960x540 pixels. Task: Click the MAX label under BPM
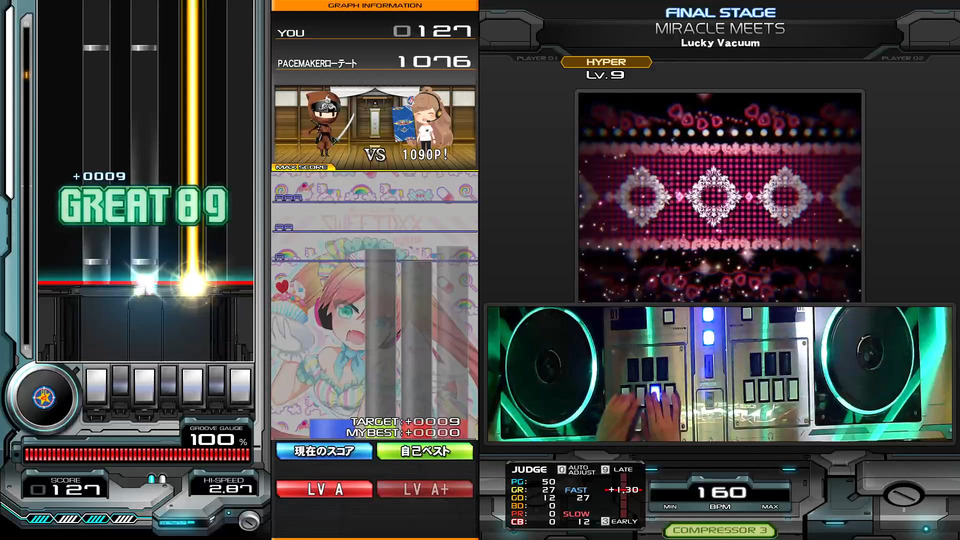(770, 507)
